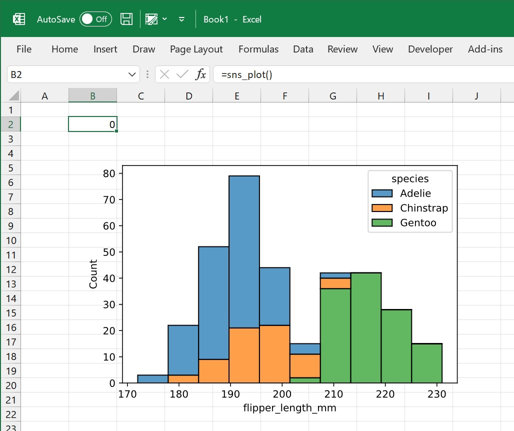The width and height of the screenshot is (514, 431).
Task: Toggle the AutoSave switch
Action: [x=95, y=19]
